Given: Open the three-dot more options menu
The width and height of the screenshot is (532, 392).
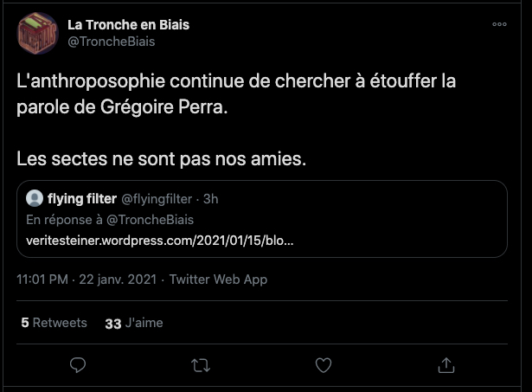Looking at the screenshot, I should tap(499, 24).
